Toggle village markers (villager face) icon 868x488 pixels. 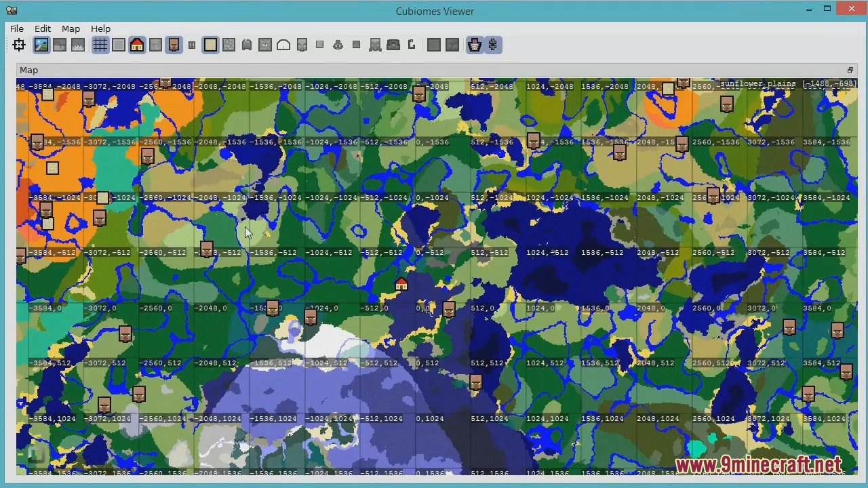point(174,45)
